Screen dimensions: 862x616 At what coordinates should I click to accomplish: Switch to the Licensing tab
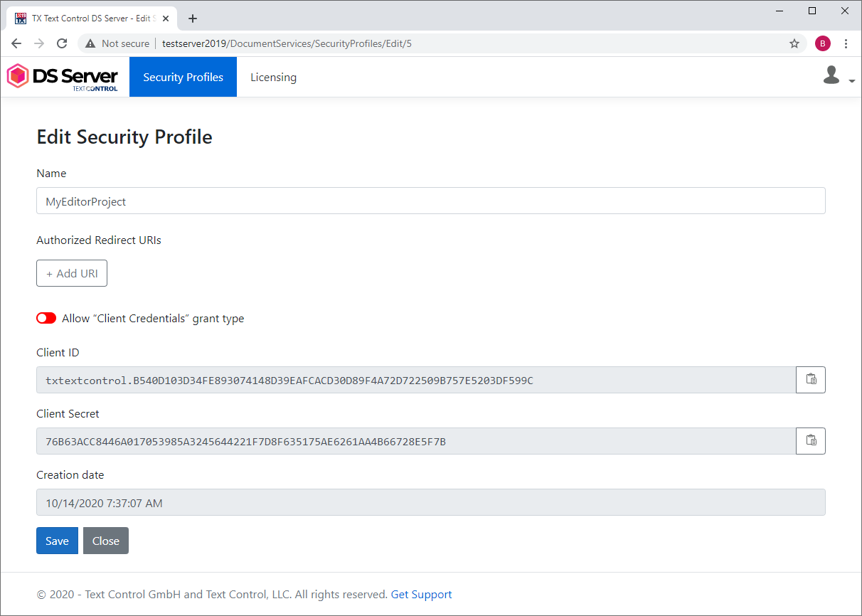(x=273, y=77)
